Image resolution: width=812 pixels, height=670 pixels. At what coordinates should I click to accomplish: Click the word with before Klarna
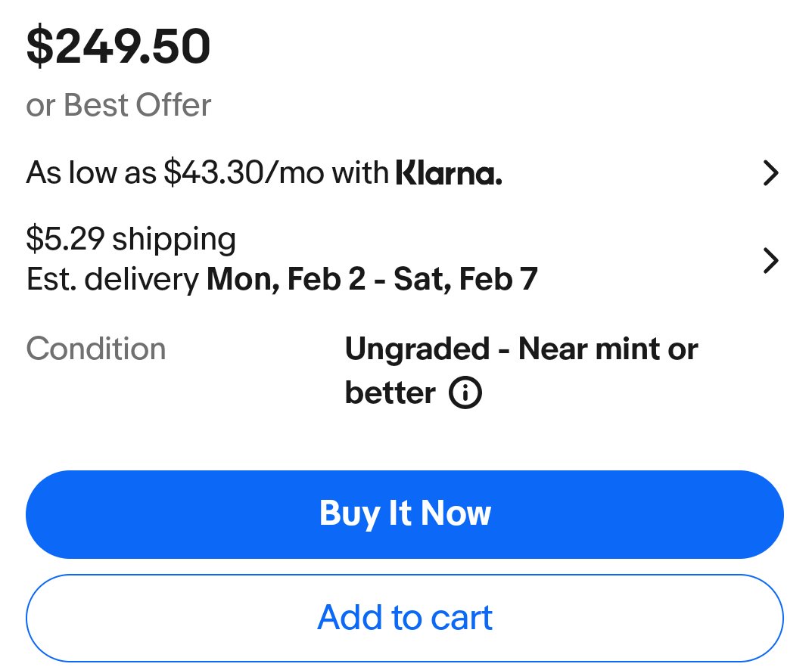point(359,174)
